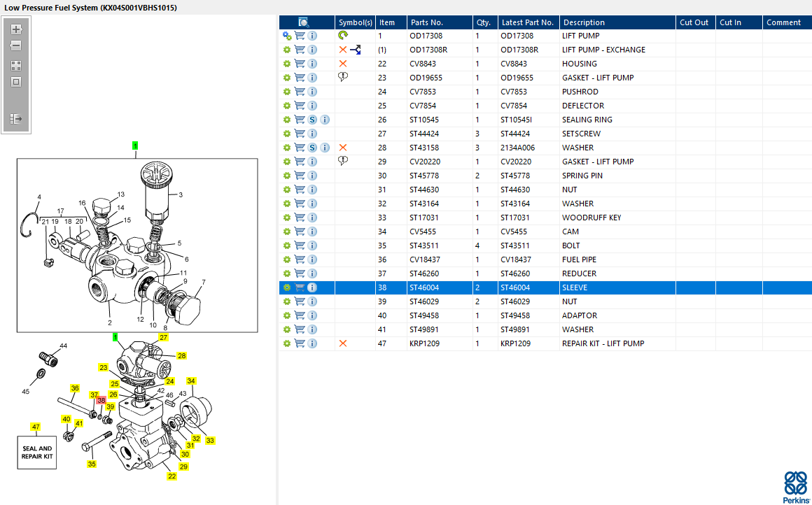This screenshot has height=505, width=812.
Task: Click green circular arrow symbol on LIFT PUMP row
Action: click(343, 35)
